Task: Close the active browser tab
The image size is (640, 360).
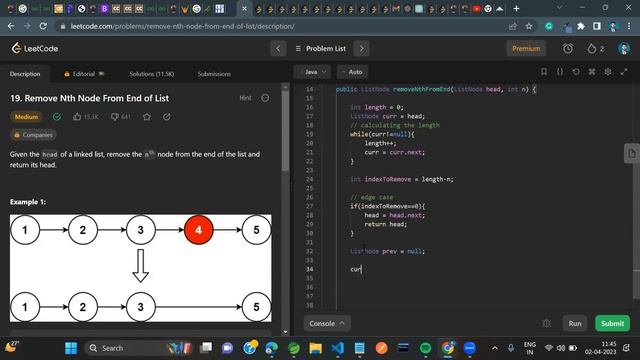Action: coord(244,8)
